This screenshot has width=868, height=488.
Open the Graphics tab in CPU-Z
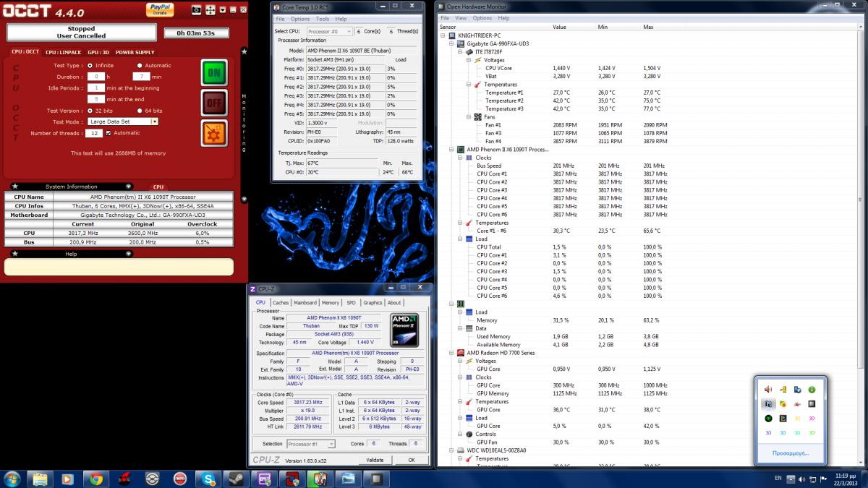[x=373, y=303]
